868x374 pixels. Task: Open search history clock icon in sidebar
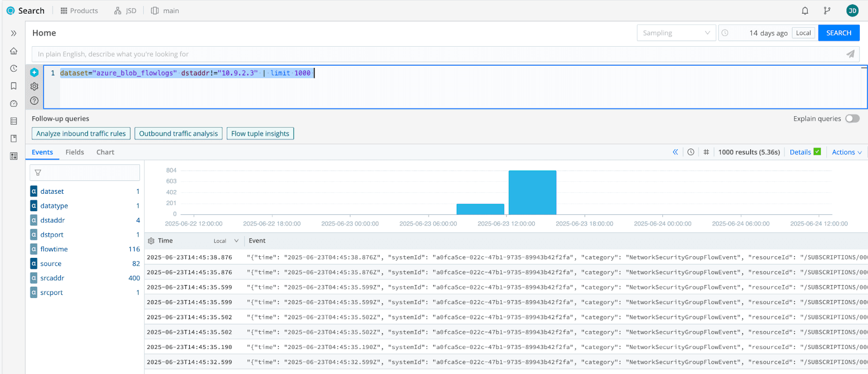tap(14, 68)
